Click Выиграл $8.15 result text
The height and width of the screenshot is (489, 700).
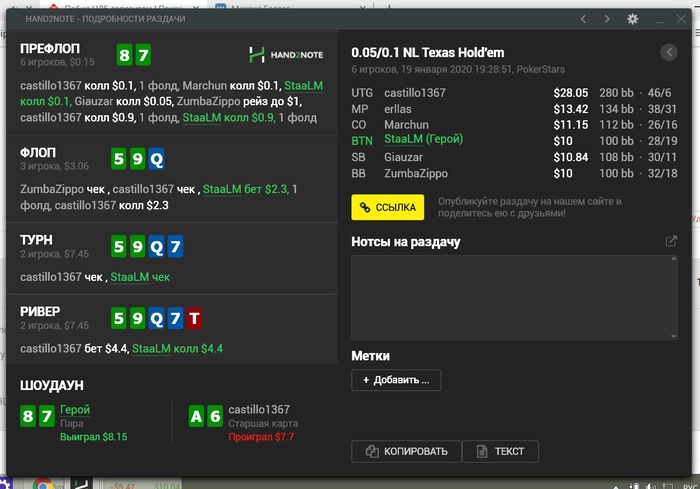tap(94, 437)
